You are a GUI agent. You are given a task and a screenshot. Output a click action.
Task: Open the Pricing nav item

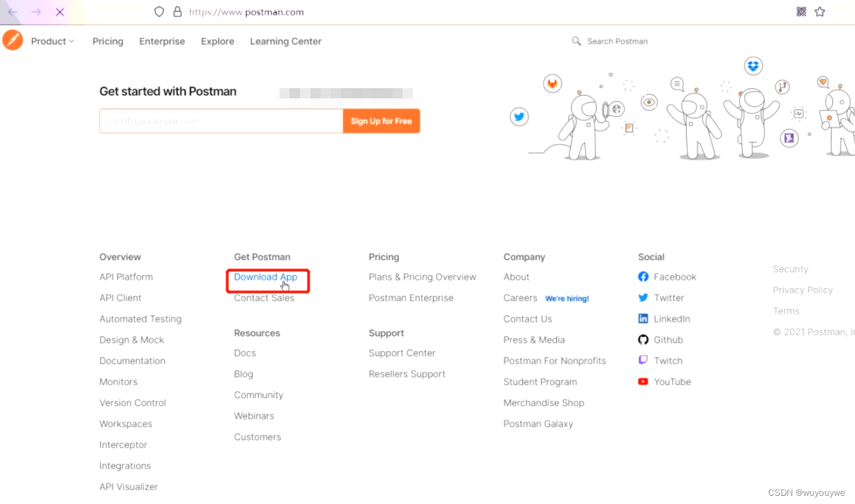point(108,41)
